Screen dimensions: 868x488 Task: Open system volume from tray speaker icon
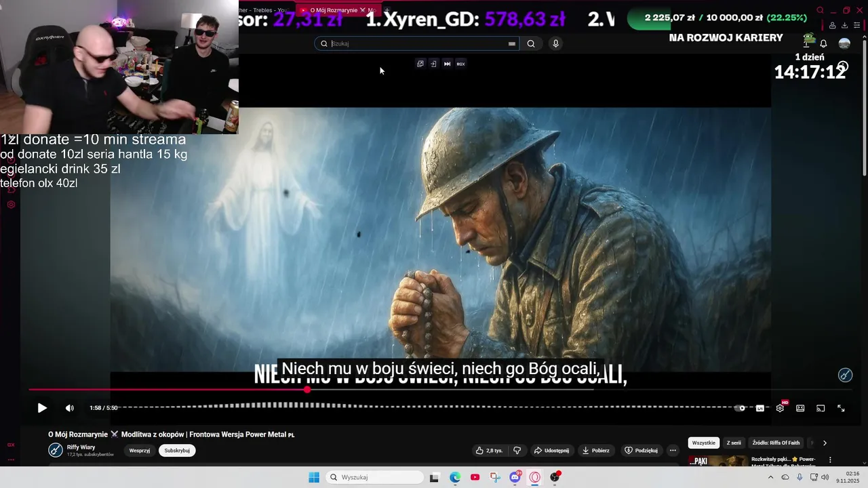pos(825,477)
